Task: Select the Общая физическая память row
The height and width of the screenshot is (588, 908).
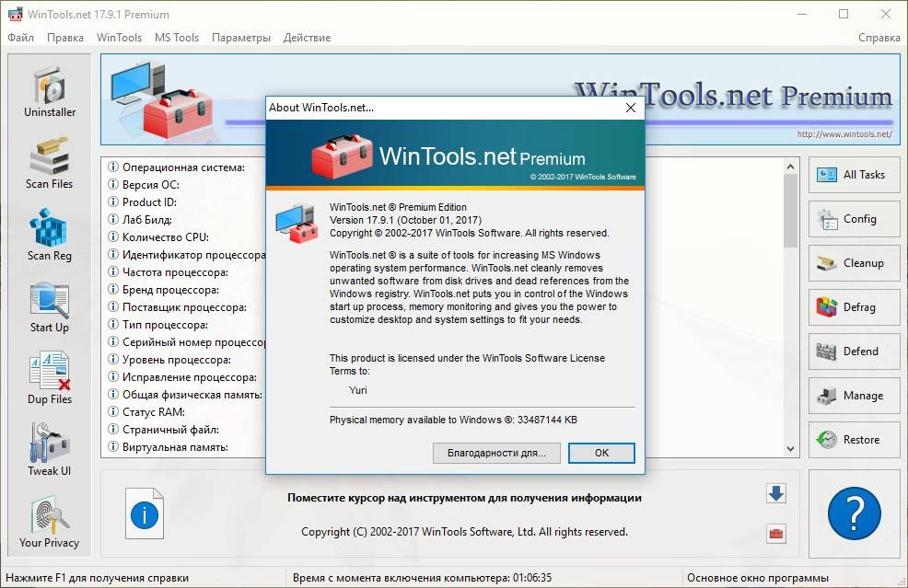Action: (183, 395)
